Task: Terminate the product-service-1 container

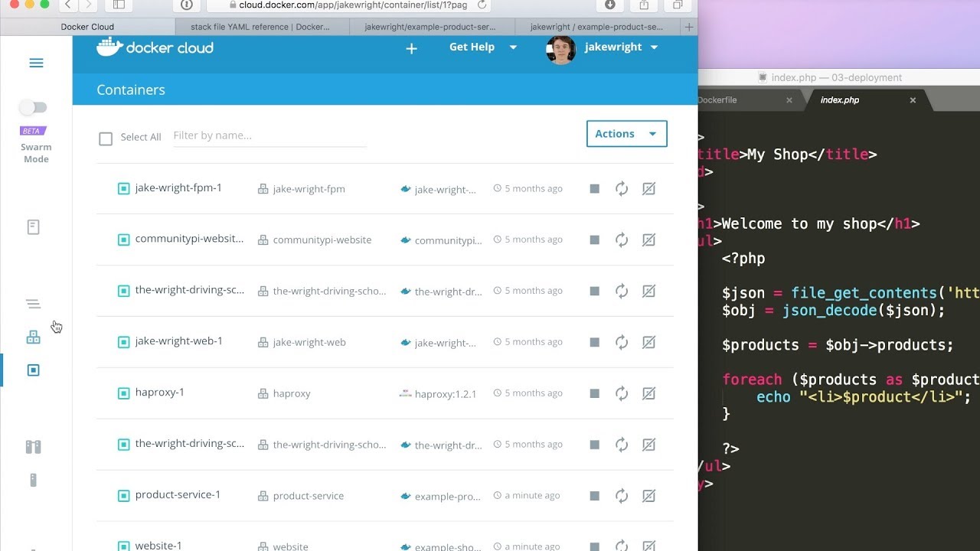Action: tap(648, 497)
